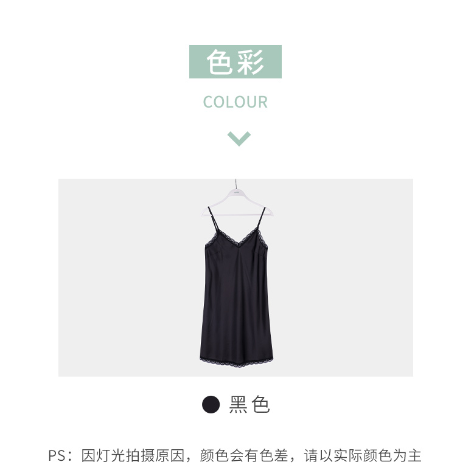This screenshot has height=476, width=471.
Task: Click the 色 character in banner
Action: tap(218, 62)
